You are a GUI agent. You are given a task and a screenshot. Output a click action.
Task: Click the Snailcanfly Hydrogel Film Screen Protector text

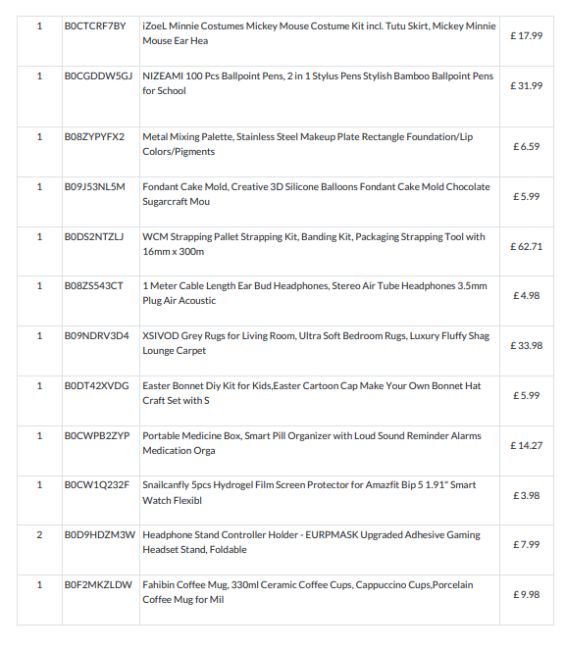click(309, 492)
